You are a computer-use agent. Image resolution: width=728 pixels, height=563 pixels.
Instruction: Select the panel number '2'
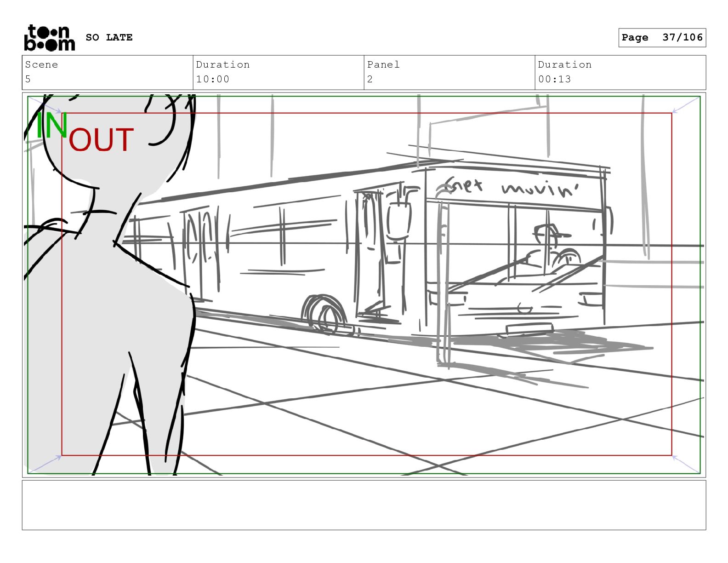pyautogui.click(x=370, y=79)
